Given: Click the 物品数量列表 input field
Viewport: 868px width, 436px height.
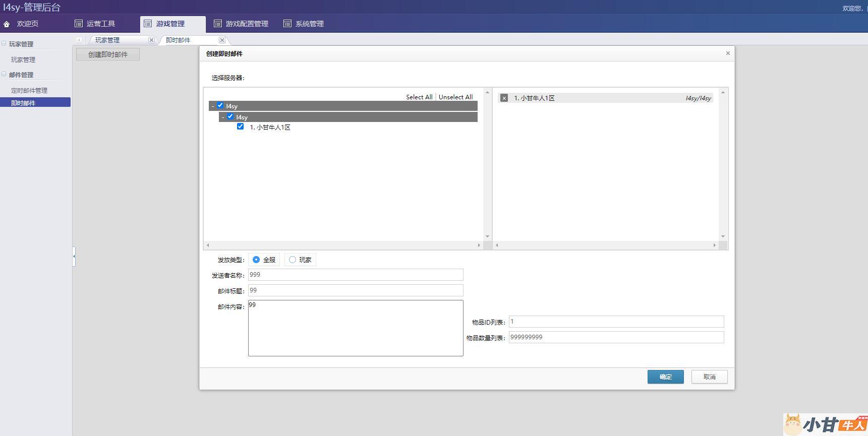Looking at the screenshot, I should (616, 337).
